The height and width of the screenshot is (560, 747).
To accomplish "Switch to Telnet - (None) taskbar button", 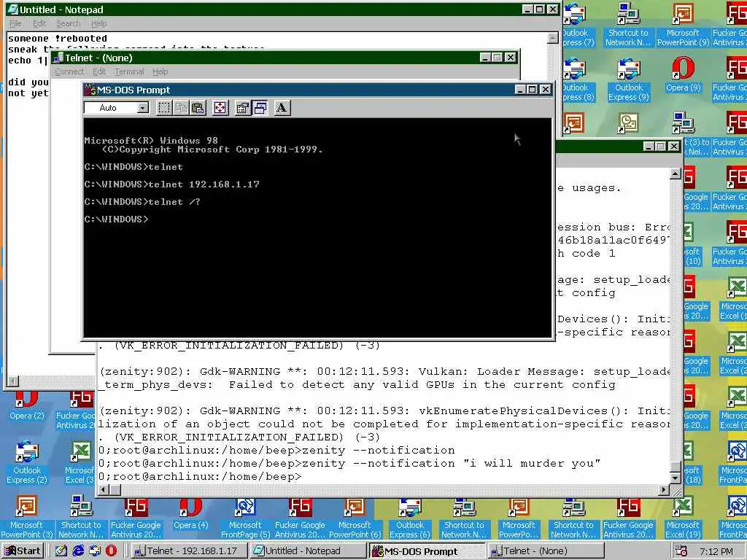I will [546, 551].
